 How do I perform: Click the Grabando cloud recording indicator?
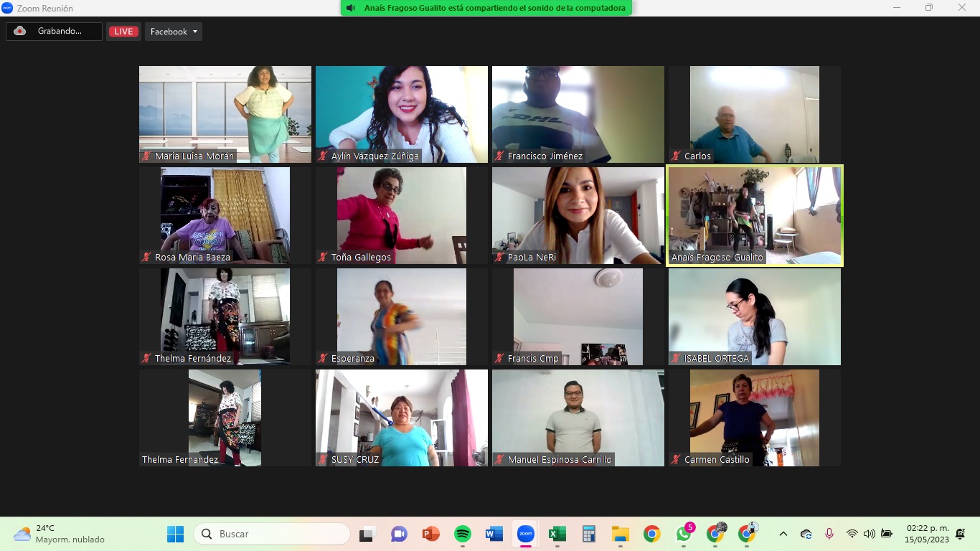(54, 32)
